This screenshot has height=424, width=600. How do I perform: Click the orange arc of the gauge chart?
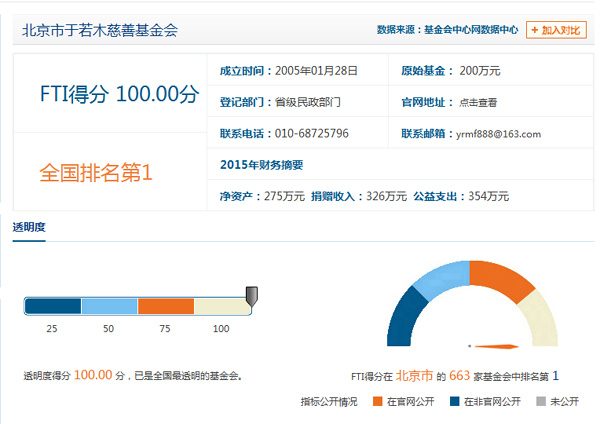click(502, 278)
